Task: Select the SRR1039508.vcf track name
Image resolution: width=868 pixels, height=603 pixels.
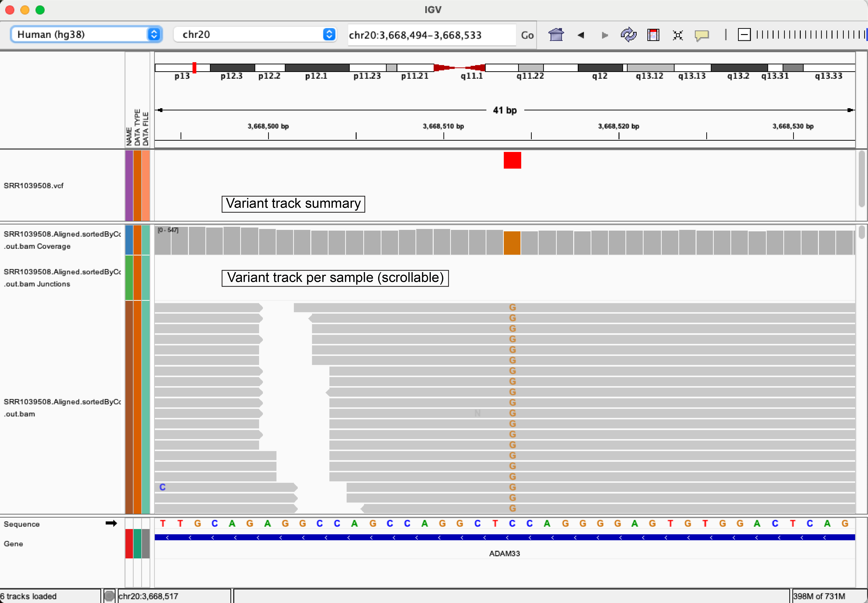Action: click(34, 185)
